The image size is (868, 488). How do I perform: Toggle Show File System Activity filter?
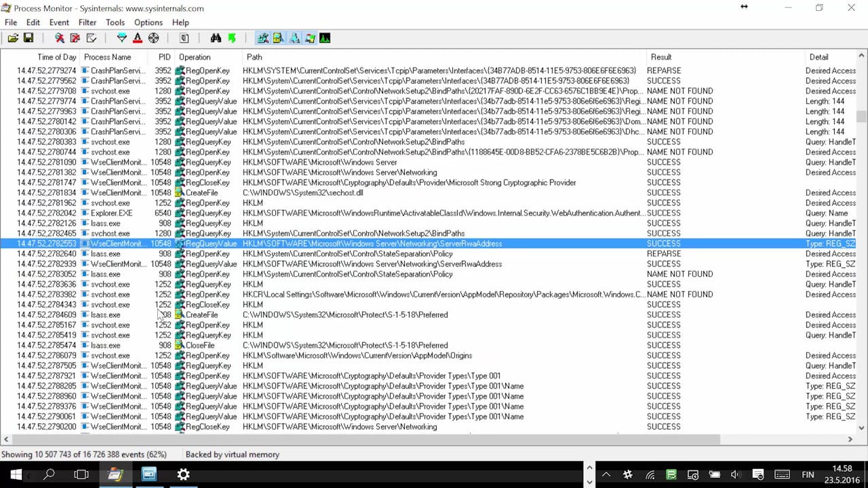pyautogui.click(x=278, y=38)
